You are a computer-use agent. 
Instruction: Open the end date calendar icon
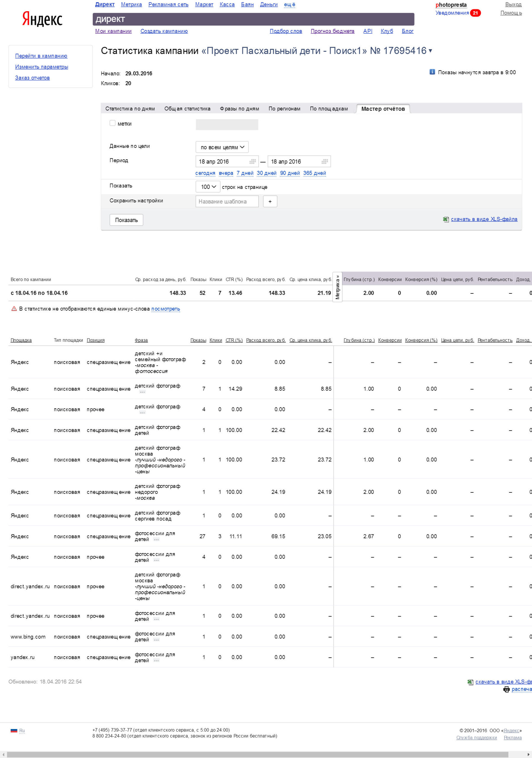coord(325,161)
